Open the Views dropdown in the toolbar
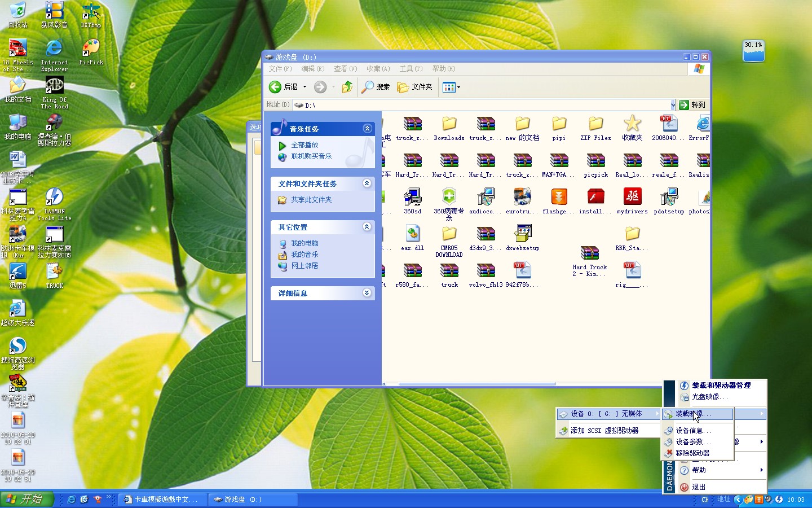 tap(451, 87)
